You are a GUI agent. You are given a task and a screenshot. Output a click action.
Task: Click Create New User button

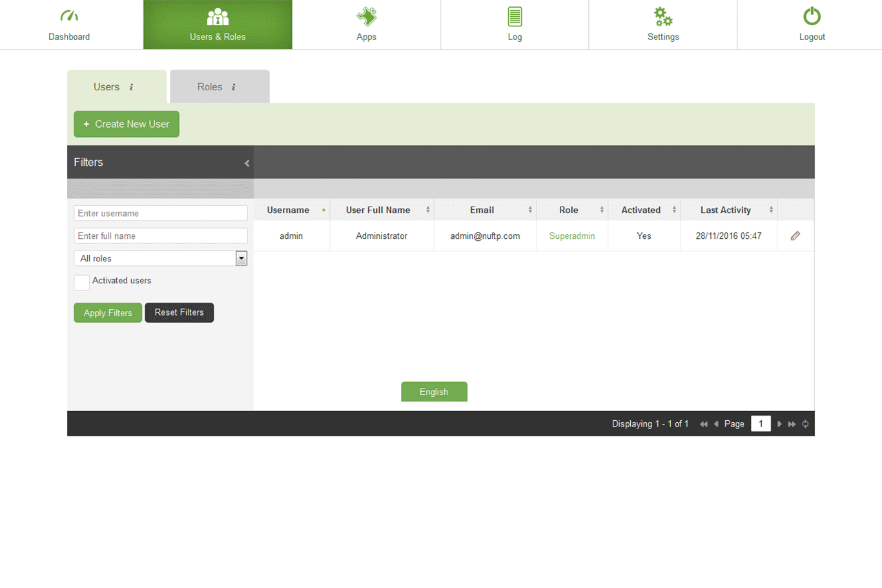(127, 124)
